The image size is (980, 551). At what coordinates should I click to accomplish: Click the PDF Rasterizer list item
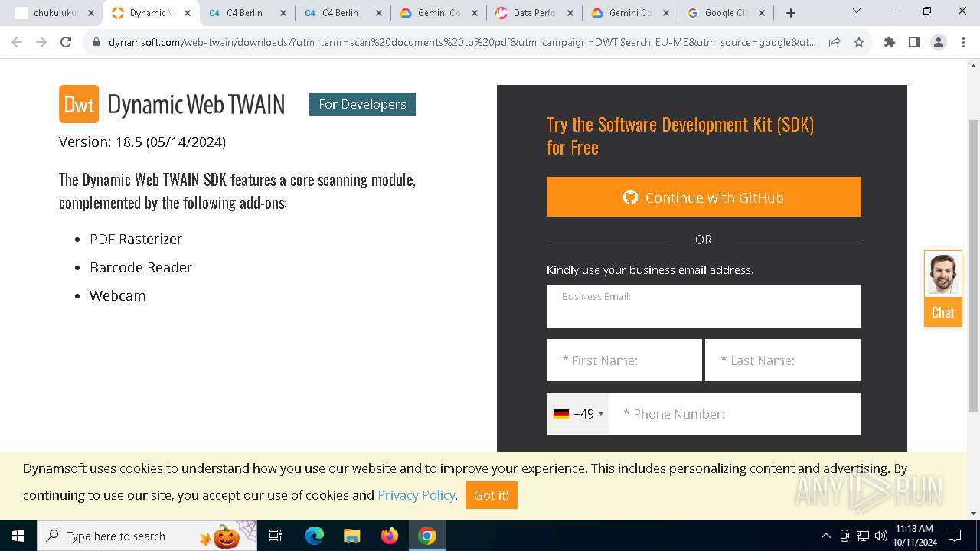click(x=136, y=239)
